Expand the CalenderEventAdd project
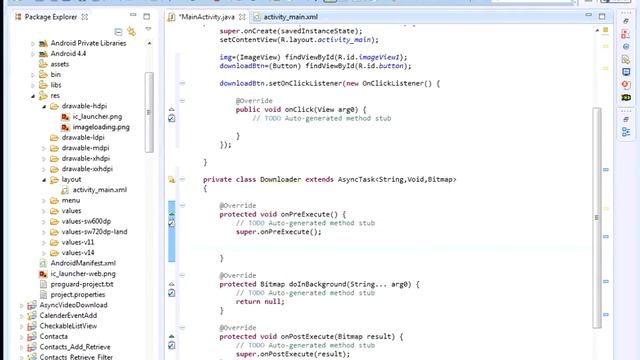 [x=22, y=316]
